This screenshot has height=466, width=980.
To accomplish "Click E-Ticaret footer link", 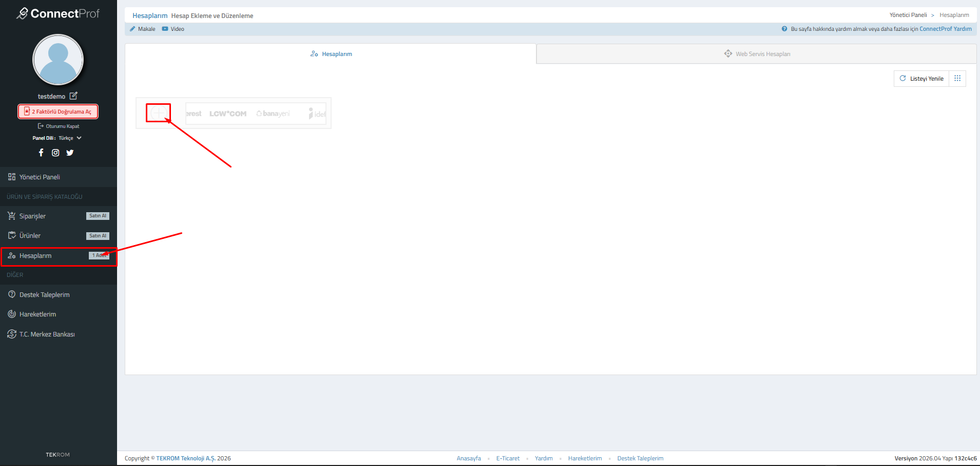I will coord(508,458).
